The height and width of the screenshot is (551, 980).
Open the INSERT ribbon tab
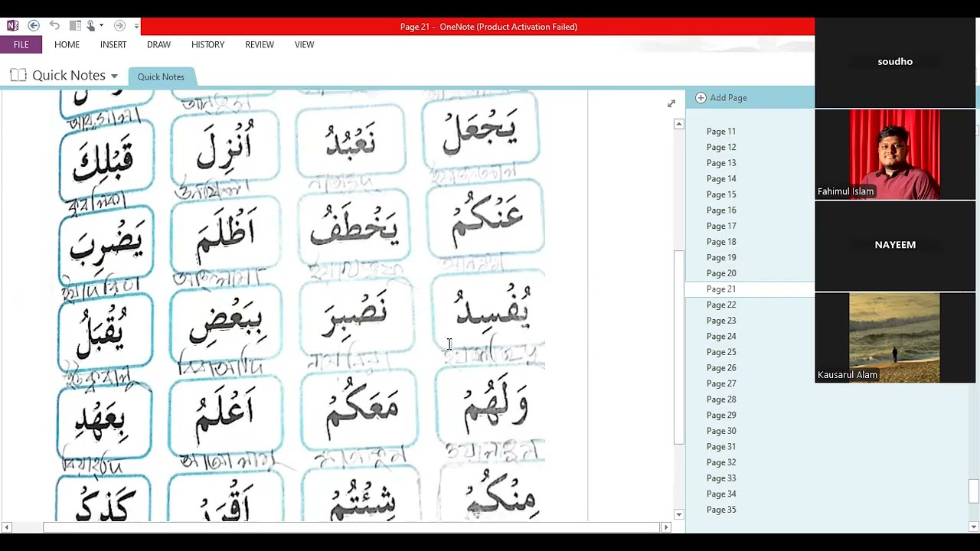113,44
